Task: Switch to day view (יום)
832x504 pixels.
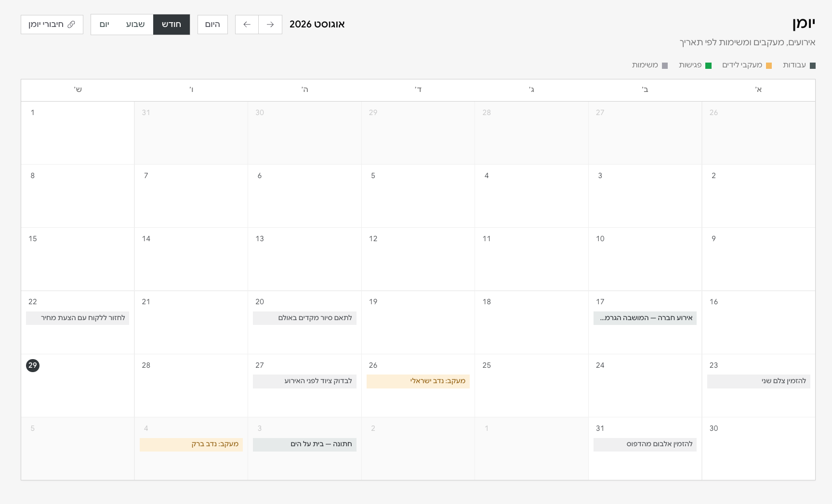Action: coord(105,25)
